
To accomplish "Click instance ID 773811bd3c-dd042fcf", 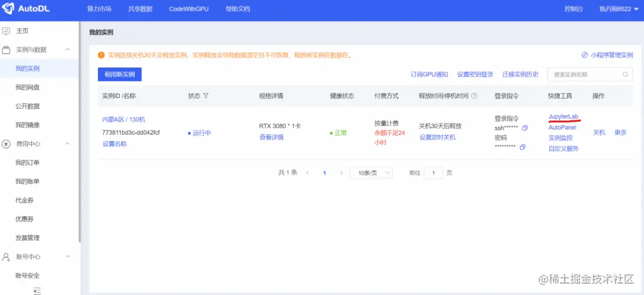I will pos(131,132).
